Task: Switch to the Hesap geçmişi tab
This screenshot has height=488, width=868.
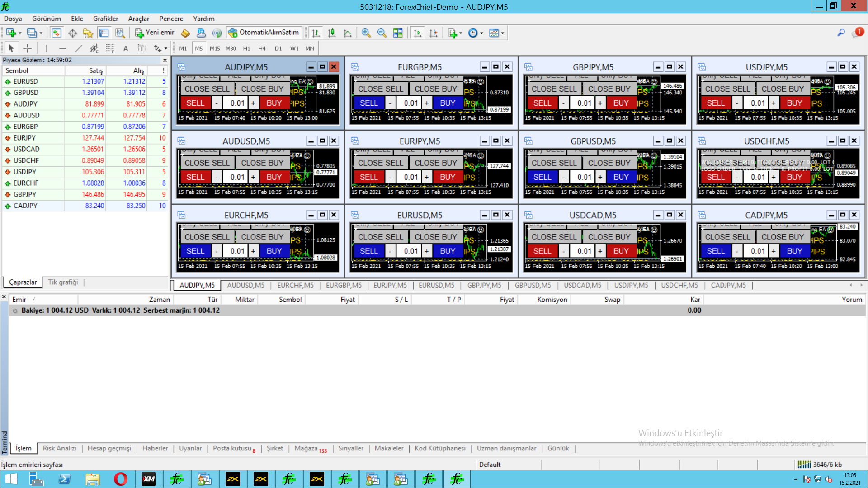Action: point(109,448)
